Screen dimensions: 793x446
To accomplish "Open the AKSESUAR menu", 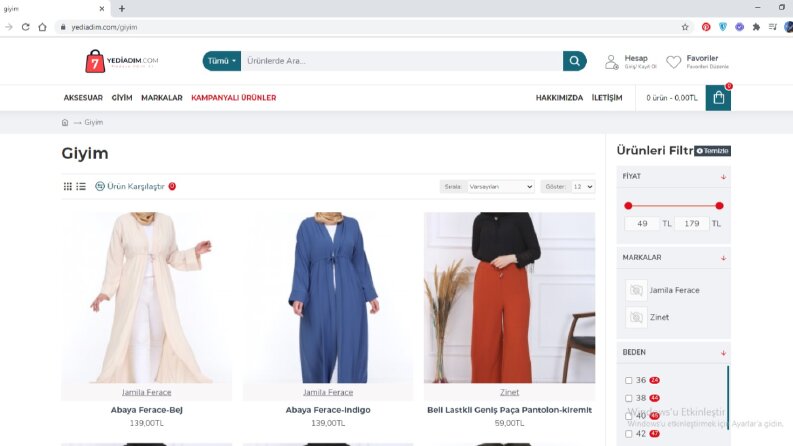I will (83, 98).
